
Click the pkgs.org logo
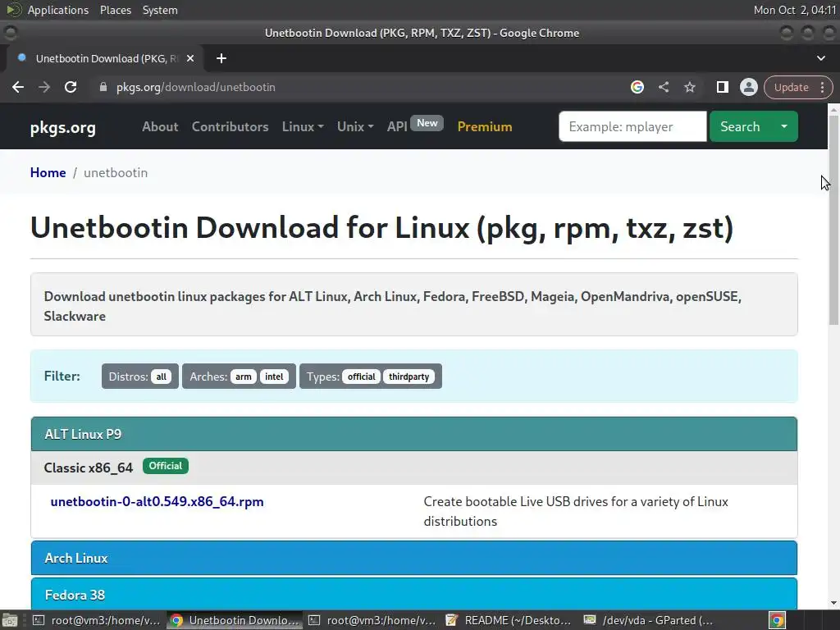point(62,127)
